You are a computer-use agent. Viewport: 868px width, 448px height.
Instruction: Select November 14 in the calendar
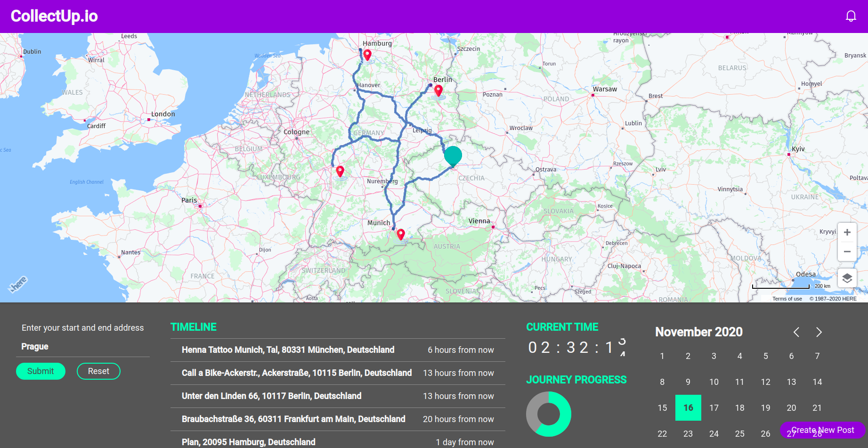coord(817,382)
